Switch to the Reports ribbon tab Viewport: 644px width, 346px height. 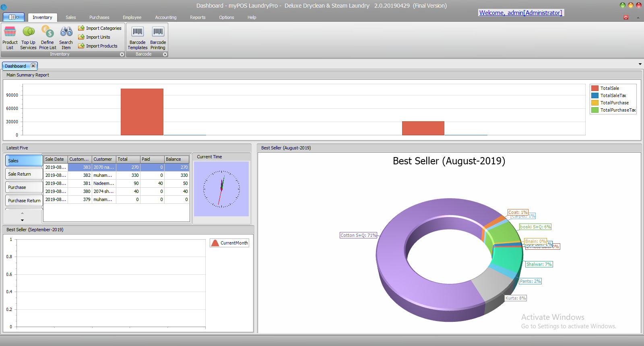tap(198, 17)
